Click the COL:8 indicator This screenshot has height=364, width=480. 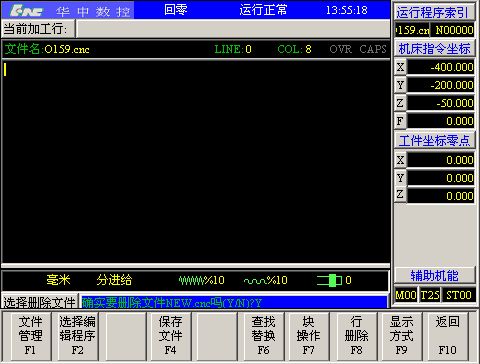point(294,49)
